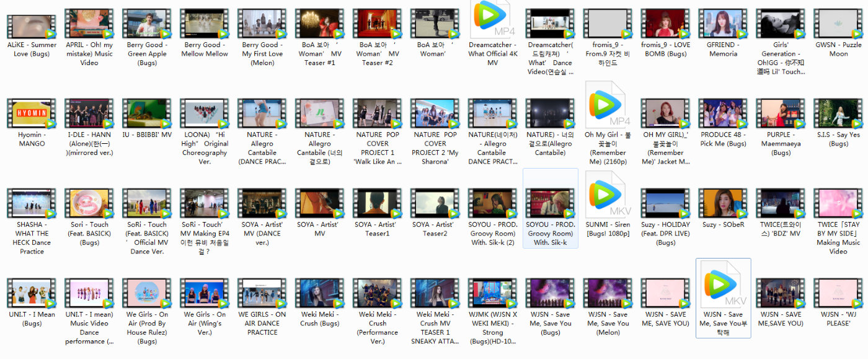This screenshot has height=359, width=868.
Task: Click the file name 'Berry Good - Mellow Mellow'
Action: [x=205, y=49]
